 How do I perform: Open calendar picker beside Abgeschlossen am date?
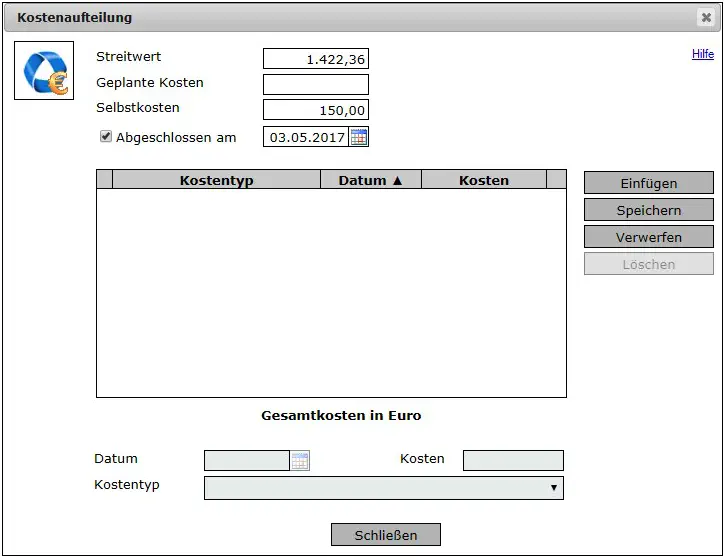(x=359, y=137)
